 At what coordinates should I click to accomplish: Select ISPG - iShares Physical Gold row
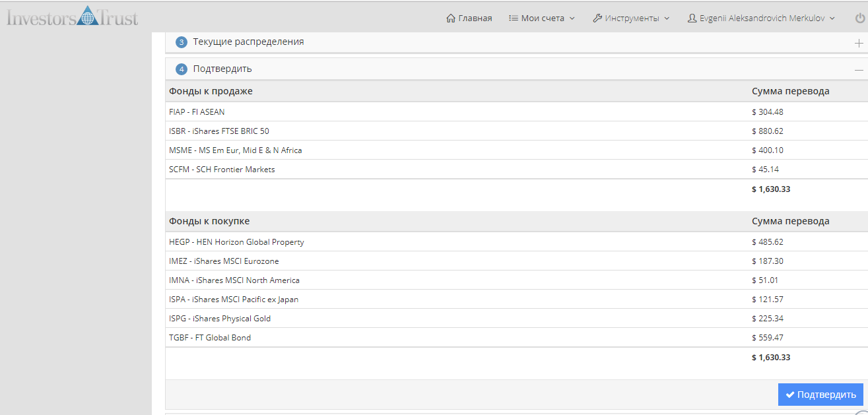(x=516, y=318)
